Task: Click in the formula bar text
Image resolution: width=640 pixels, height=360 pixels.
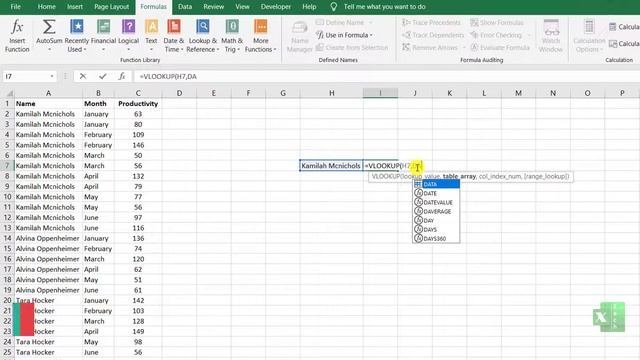Action: tap(168, 76)
